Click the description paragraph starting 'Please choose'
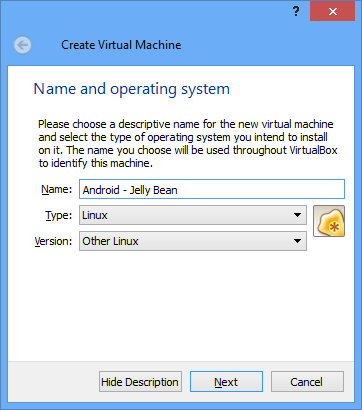 click(x=188, y=144)
